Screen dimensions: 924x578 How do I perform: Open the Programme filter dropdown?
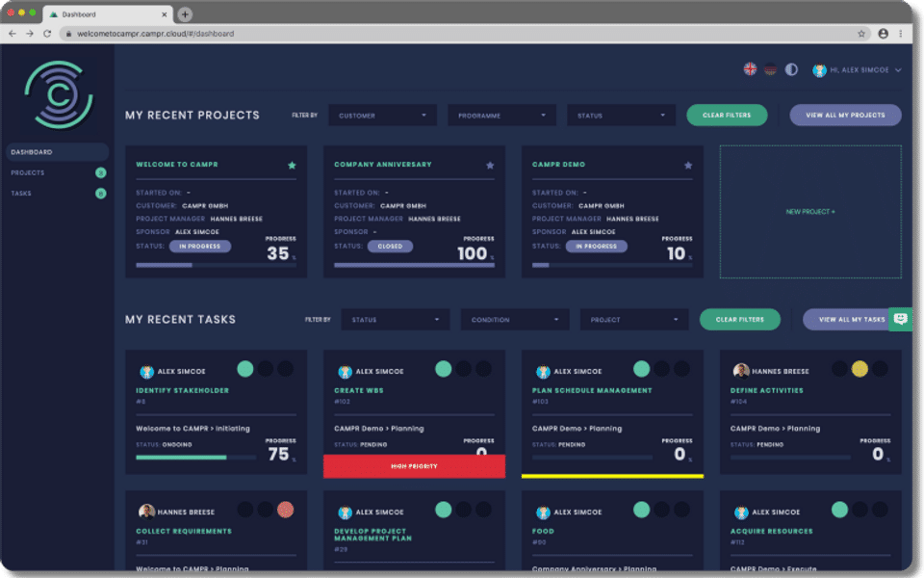pyautogui.click(x=501, y=115)
